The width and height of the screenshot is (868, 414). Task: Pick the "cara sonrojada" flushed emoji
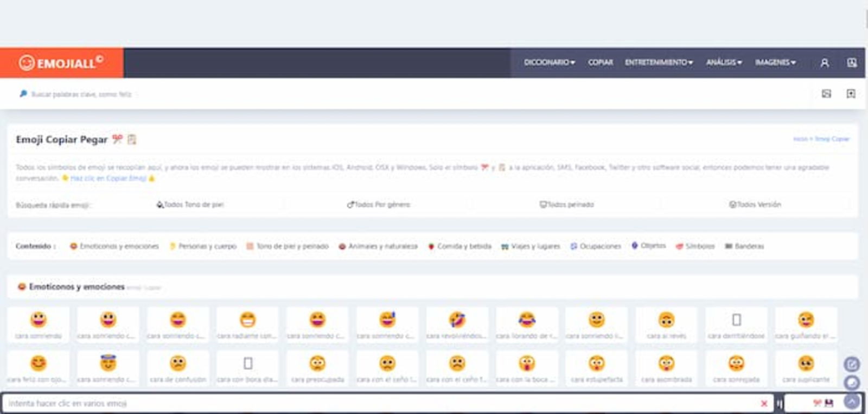click(x=736, y=368)
